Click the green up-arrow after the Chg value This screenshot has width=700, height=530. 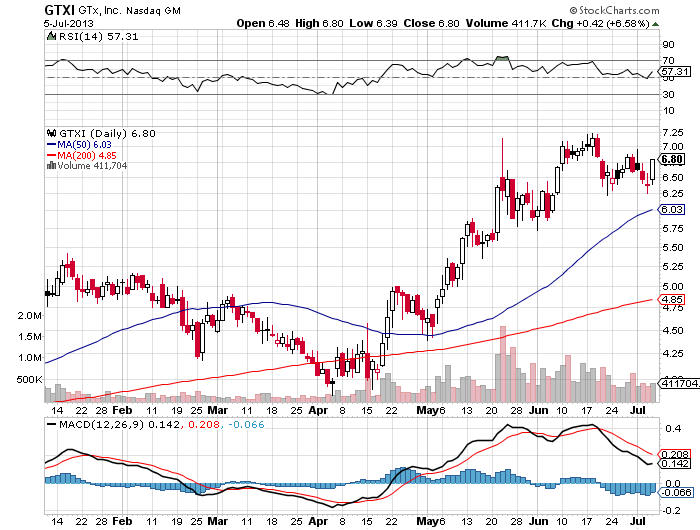coord(655,24)
